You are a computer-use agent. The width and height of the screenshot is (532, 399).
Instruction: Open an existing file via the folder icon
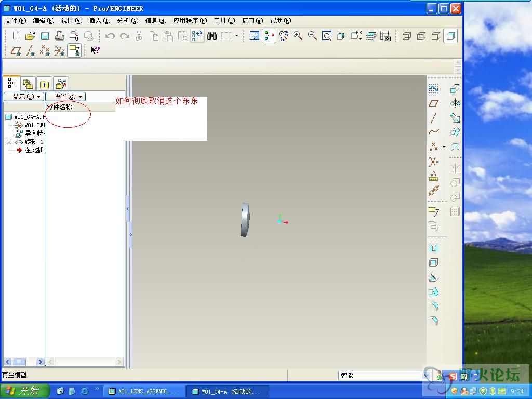point(30,36)
